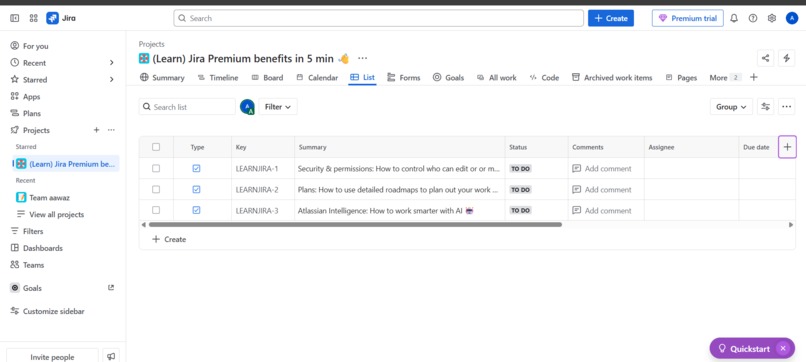Open the help question mark icon

click(x=753, y=18)
